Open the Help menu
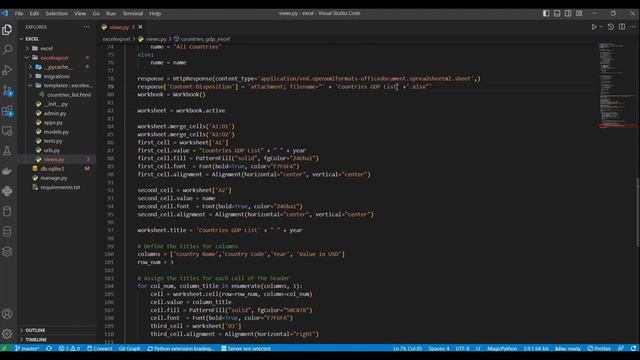 pos(155,13)
